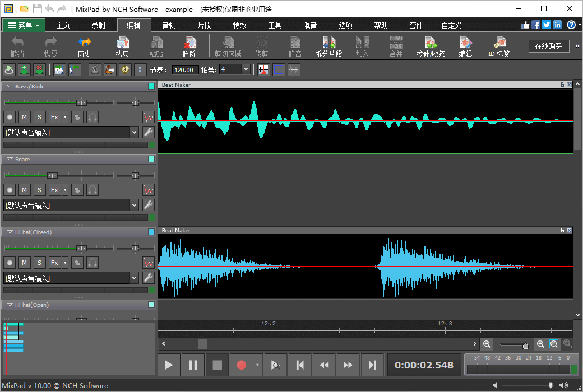
Task: Click the 节奏 tempo field showing 120.00
Action: tap(184, 70)
